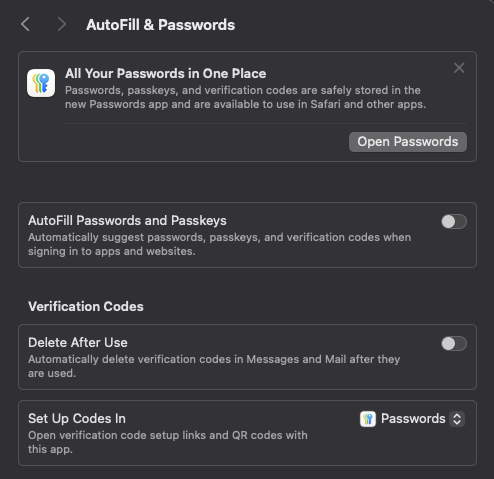The width and height of the screenshot is (494, 479).
Task: Open the Passwords app selection popup label
Action: pos(413,419)
